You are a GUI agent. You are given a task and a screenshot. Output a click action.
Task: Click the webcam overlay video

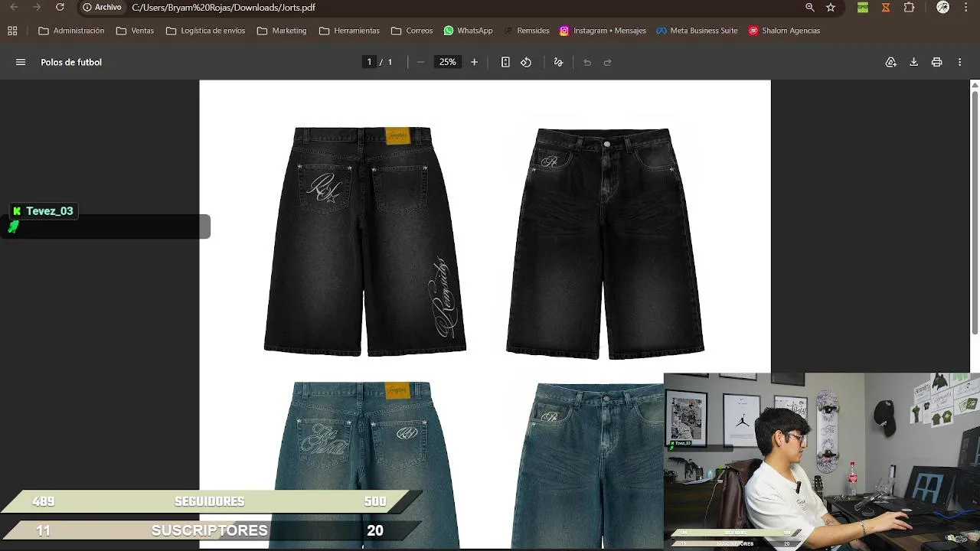pyautogui.click(x=822, y=461)
